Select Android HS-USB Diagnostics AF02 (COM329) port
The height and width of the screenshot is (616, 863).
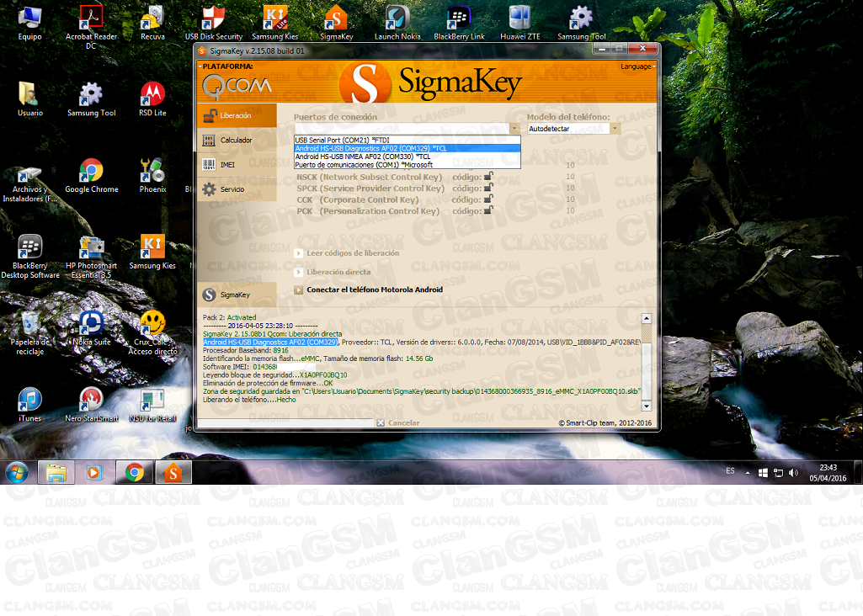tap(408, 148)
